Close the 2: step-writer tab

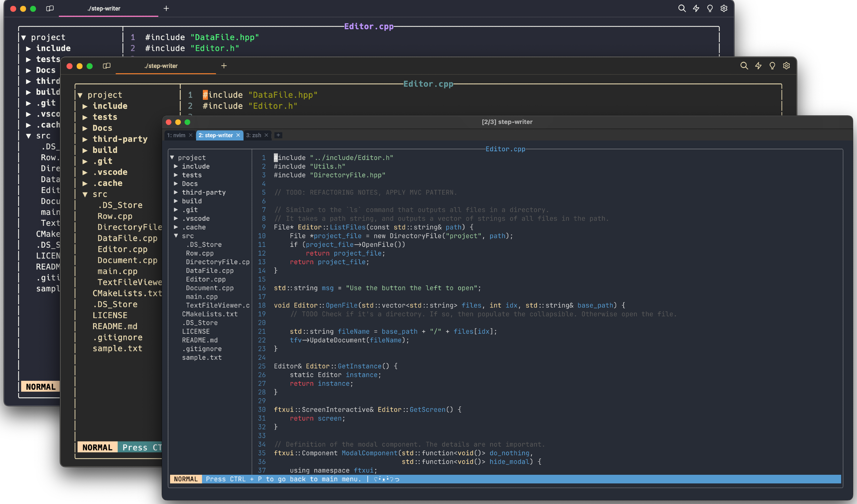click(x=238, y=135)
